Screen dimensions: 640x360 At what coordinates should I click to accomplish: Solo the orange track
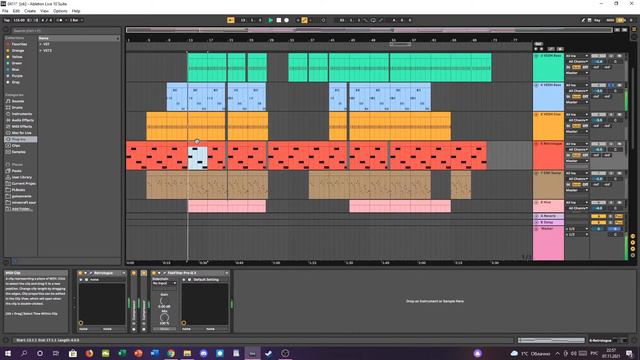pos(611,115)
